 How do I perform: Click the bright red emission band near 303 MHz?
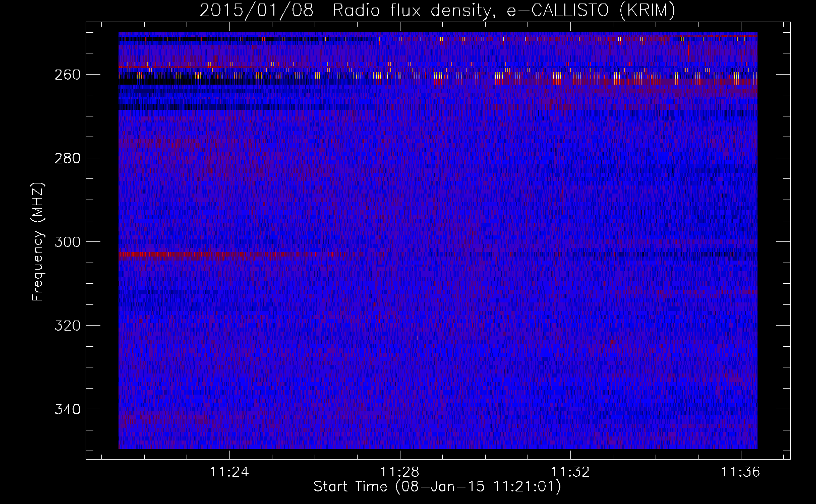(x=204, y=255)
